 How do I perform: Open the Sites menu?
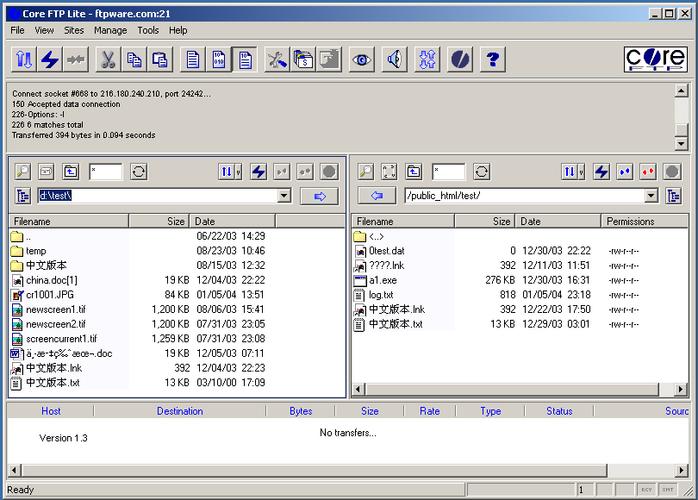74,30
